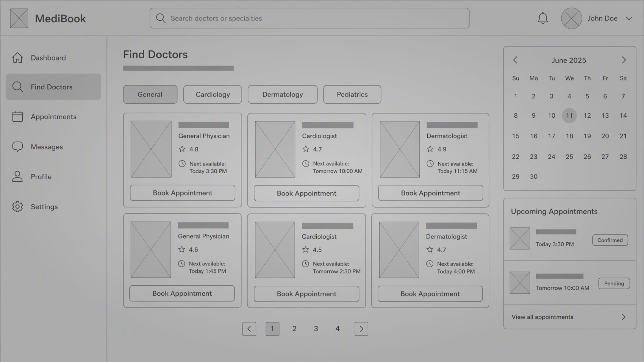Open Profile person icon in sidebar
The image size is (644, 362).
pyautogui.click(x=18, y=176)
